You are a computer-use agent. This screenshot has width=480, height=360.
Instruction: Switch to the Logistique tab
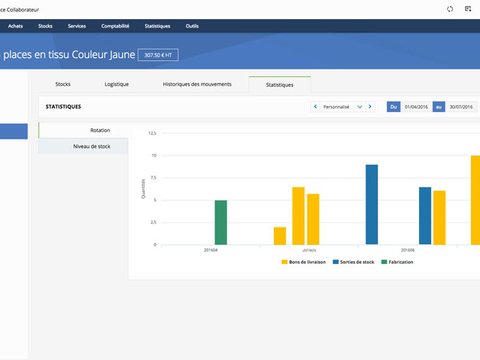click(117, 84)
